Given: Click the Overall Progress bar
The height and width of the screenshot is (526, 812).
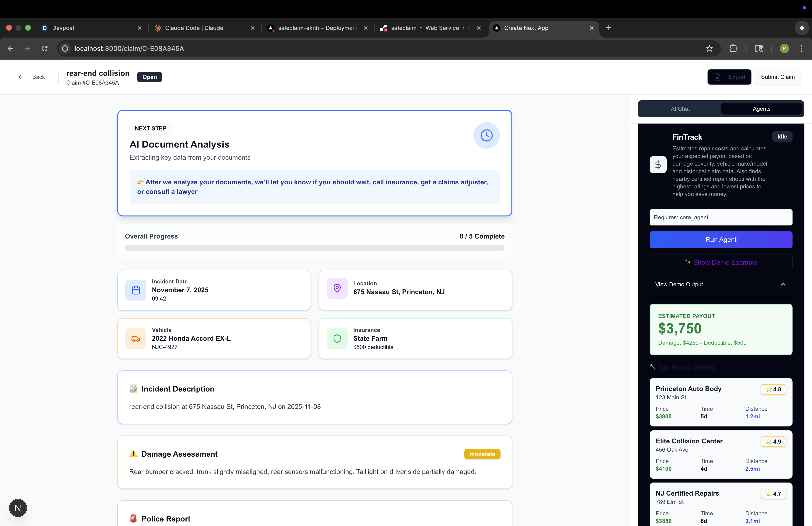Looking at the screenshot, I should coord(314,248).
